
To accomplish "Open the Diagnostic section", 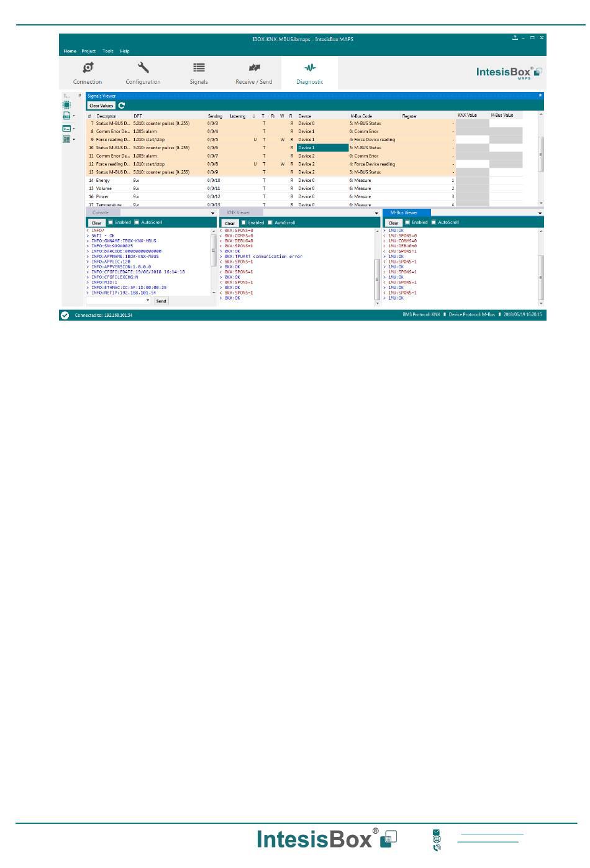I will 309,73.
